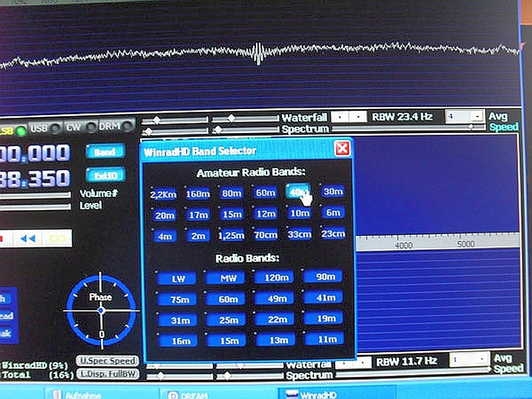This screenshot has height=399, width=532.
Task: Select the 2,2Km amateur band
Action: tap(163, 194)
